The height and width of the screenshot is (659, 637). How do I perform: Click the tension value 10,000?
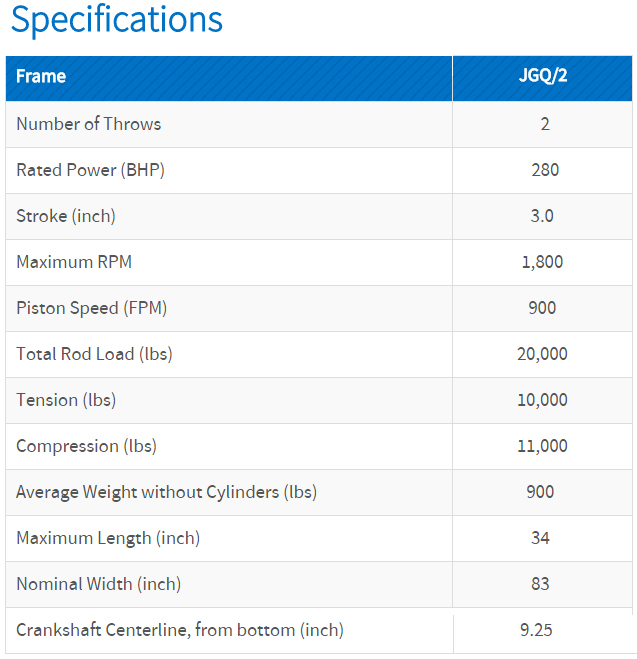(x=543, y=400)
